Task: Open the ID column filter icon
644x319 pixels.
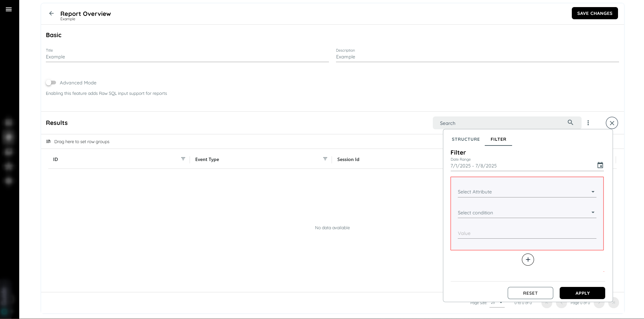Action: 183,159
